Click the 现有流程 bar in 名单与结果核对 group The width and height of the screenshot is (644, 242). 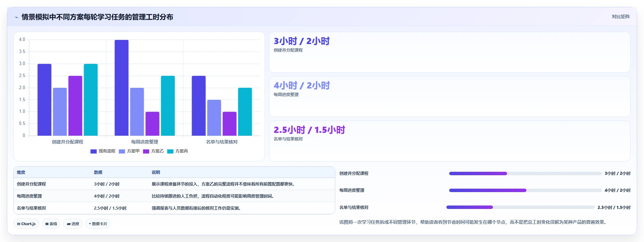pyautogui.click(x=199, y=106)
